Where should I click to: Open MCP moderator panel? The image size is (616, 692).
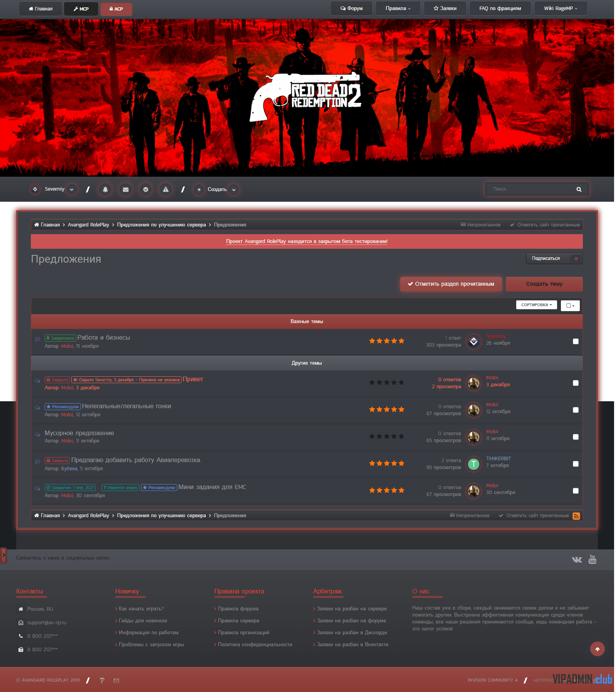pyautogui.click(x=81, y=9)
